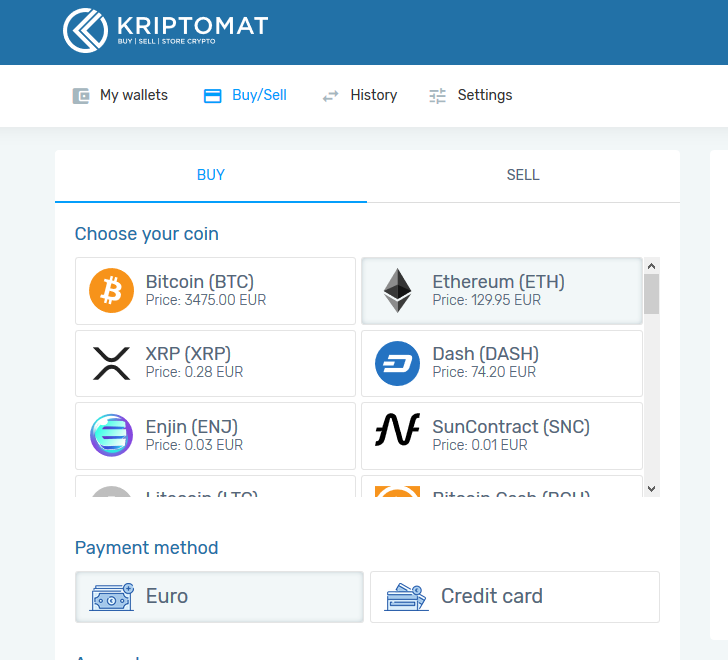Switch to the SELL tab
The image size is (728, 660).
click(523, 176)
